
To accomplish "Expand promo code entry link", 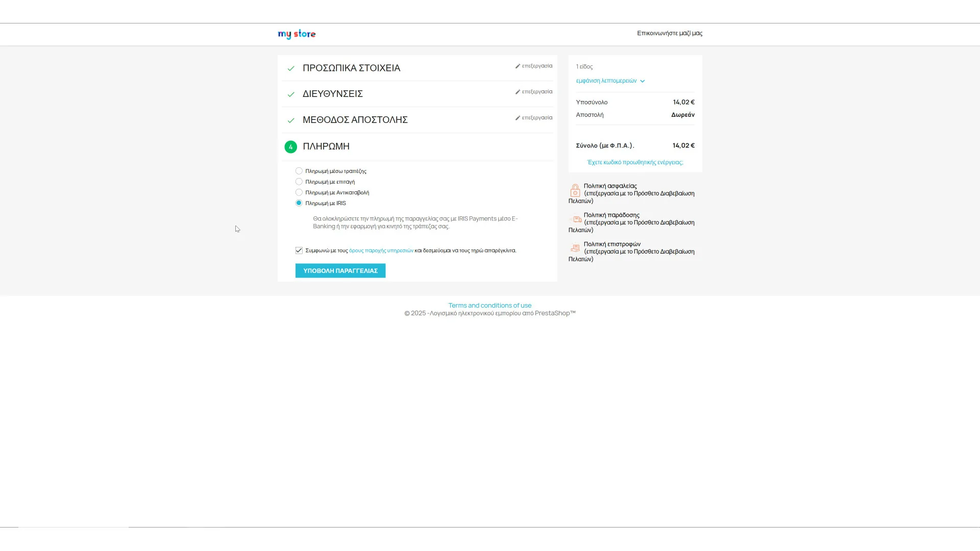I will 635,162.
